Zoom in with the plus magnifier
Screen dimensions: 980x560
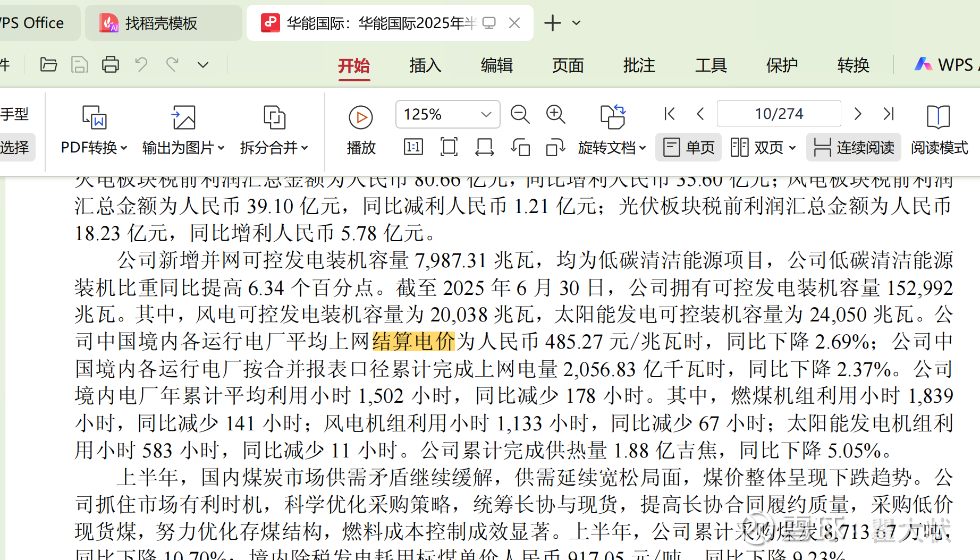556,114
